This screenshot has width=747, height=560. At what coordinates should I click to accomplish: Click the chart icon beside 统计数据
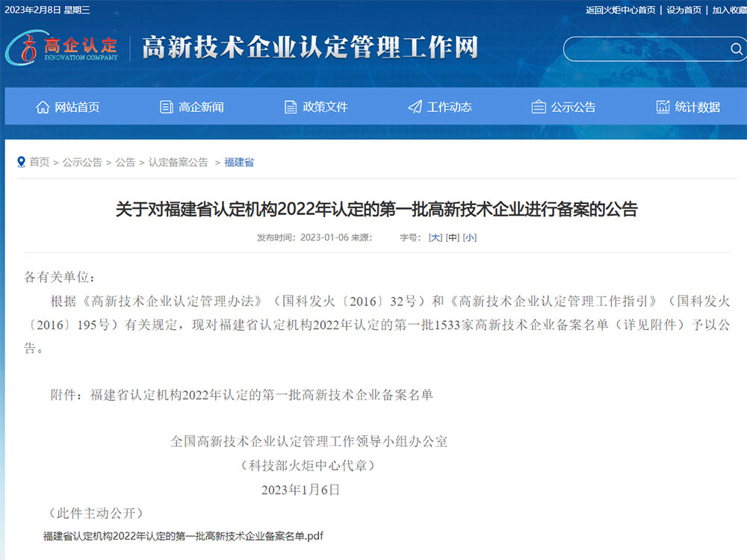[663, 107]
